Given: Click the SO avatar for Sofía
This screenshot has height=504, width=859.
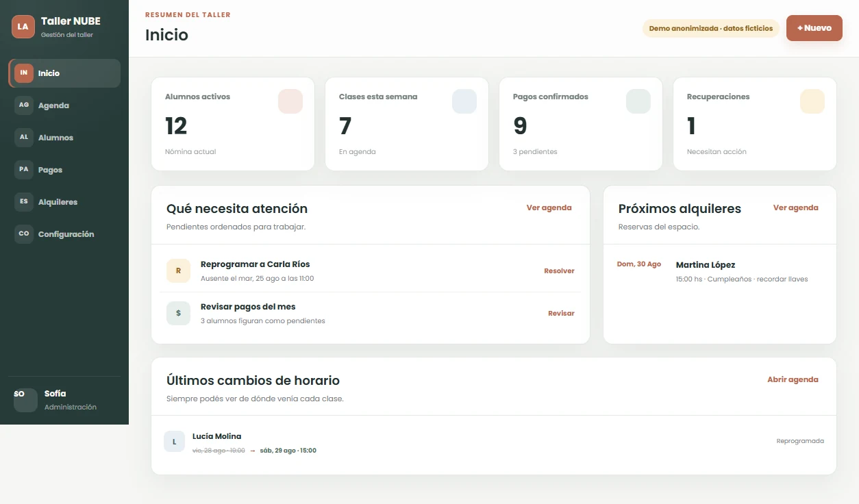Looking at the screenshot, I should [x=25, y=400].
